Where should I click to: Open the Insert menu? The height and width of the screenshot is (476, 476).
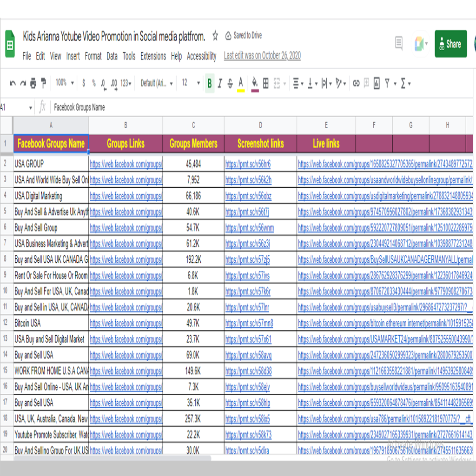(73, 56)
